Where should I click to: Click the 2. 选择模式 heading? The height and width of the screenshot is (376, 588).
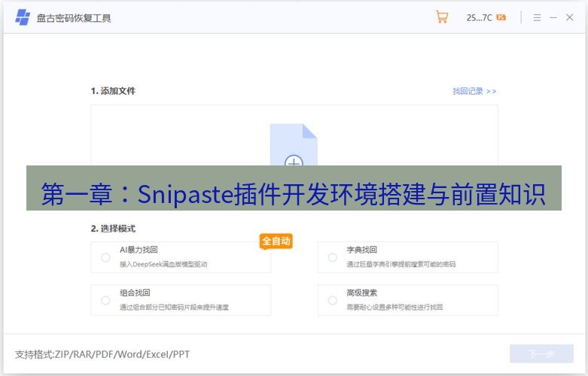coord(113,229)
